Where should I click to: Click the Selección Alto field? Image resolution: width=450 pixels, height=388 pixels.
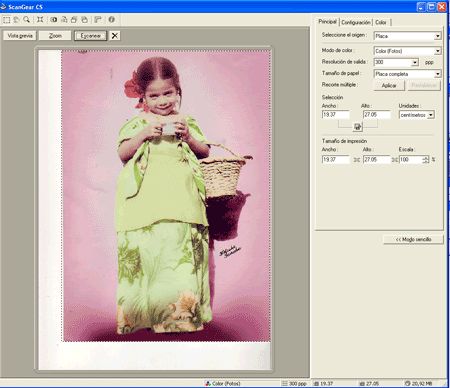[376, 115]
